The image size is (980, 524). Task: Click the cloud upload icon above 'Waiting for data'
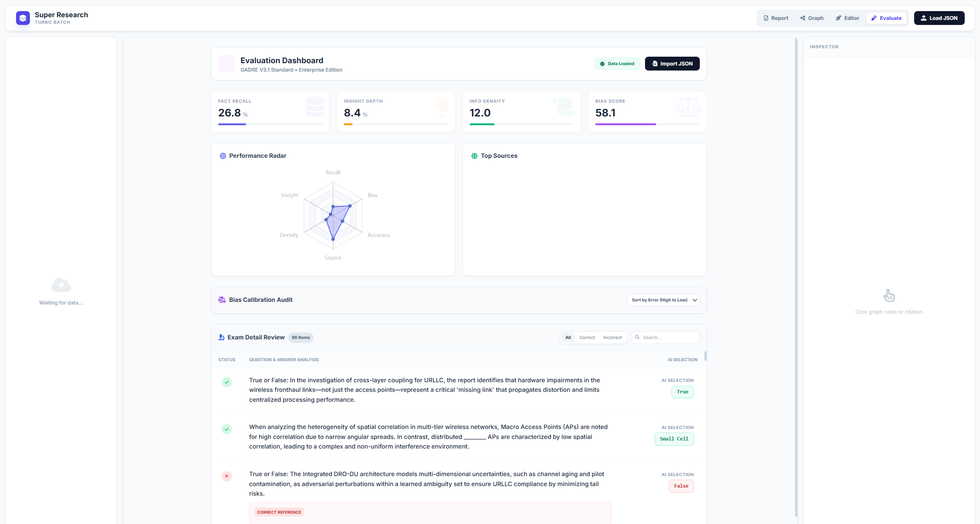click(x=61, y=285)
